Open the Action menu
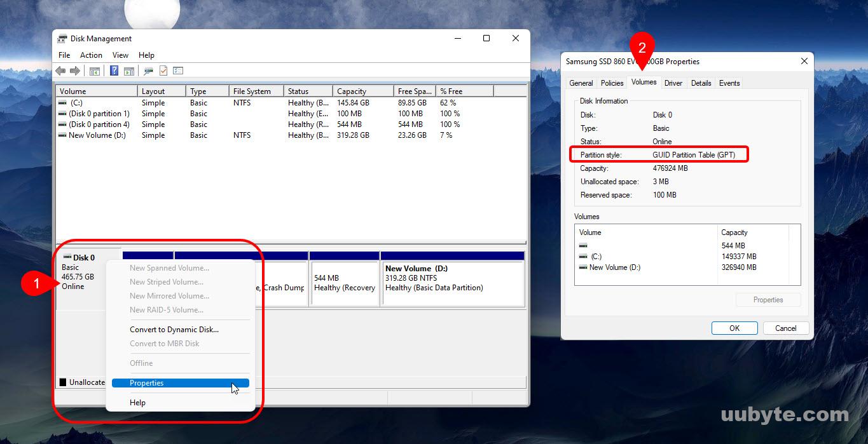This screenshot has height=444, width=868. point(91,55)
